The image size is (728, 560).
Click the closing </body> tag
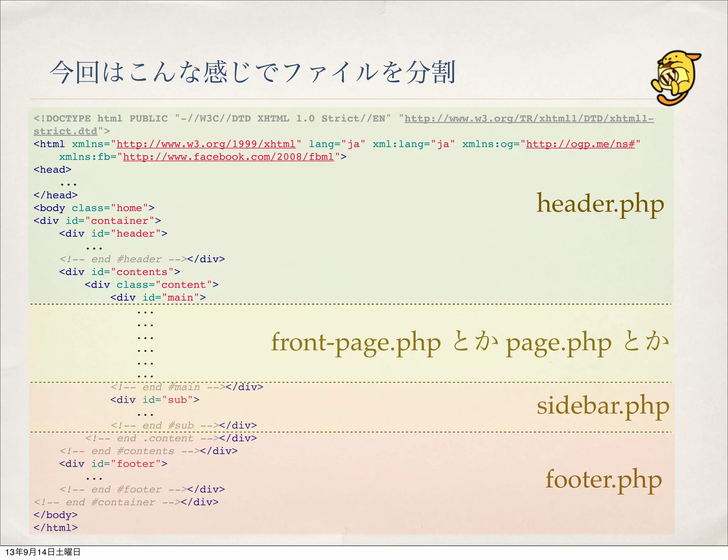[x=56, y=515]
